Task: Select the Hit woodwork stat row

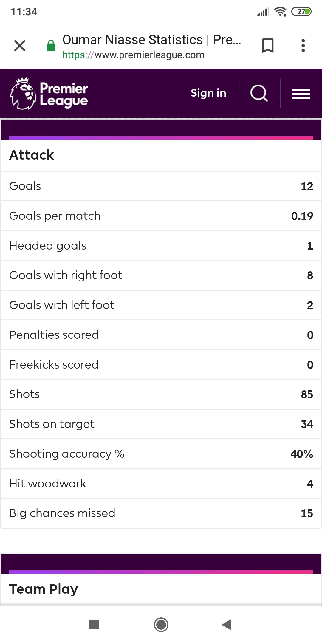Action: coord(161,484)
